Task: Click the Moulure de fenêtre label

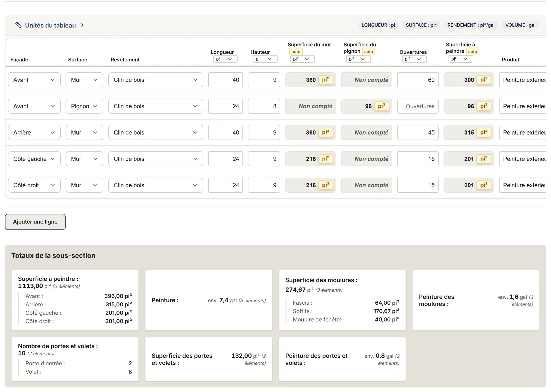Action: [319, 320]
